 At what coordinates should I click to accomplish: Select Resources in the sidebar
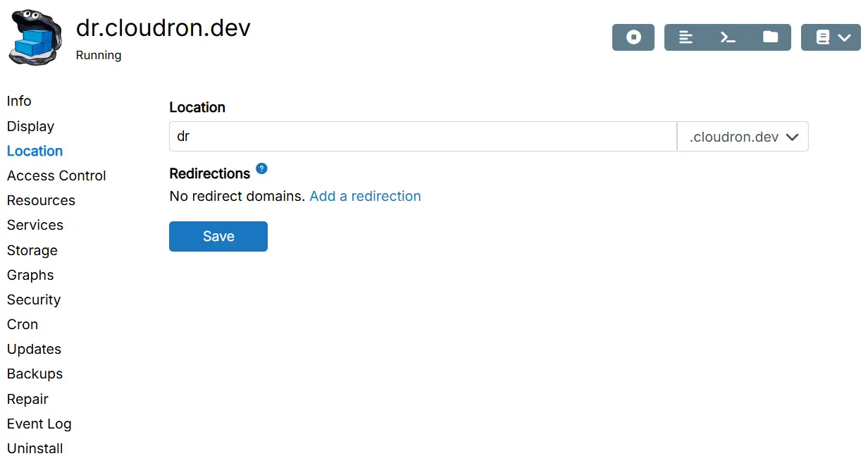click(x=41, y=200)
